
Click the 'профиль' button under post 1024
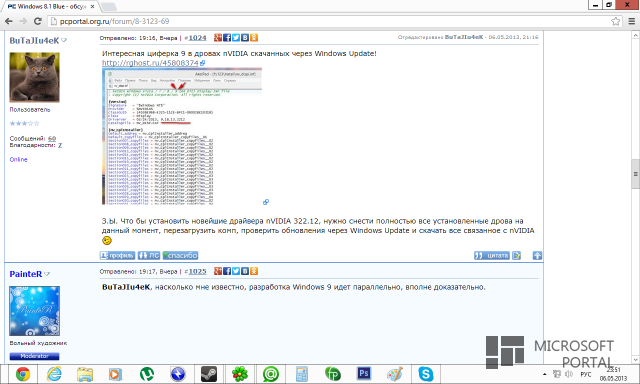pos(117,255)
